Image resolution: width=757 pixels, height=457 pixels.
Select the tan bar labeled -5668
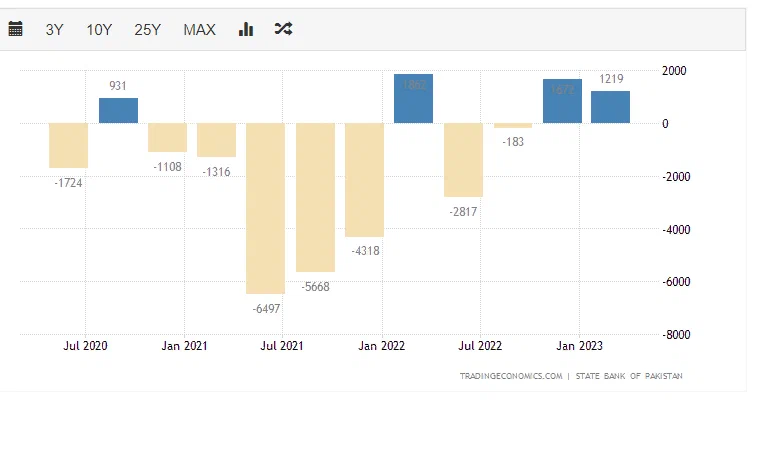click(315, 197)
